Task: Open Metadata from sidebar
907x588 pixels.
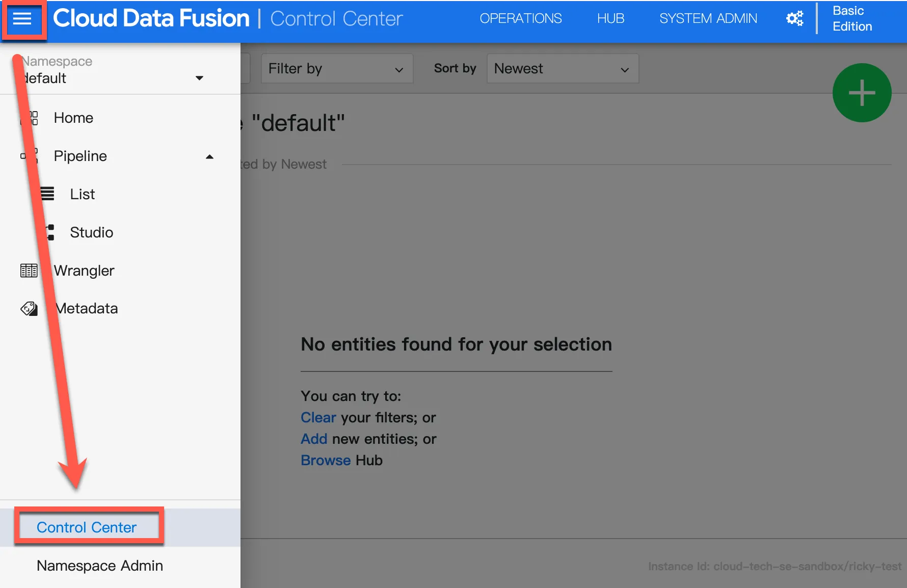Action: click(87, 308)
